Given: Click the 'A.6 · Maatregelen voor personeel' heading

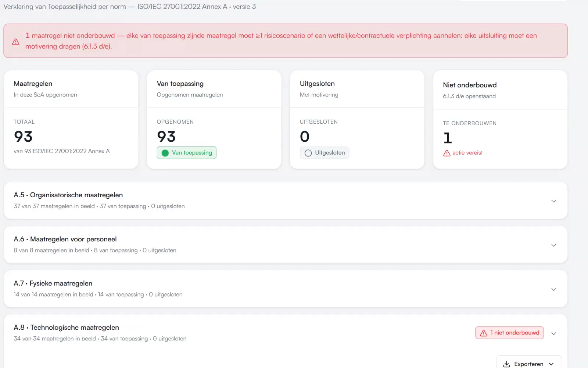Looking at the screenshot, I should (65, 239).
